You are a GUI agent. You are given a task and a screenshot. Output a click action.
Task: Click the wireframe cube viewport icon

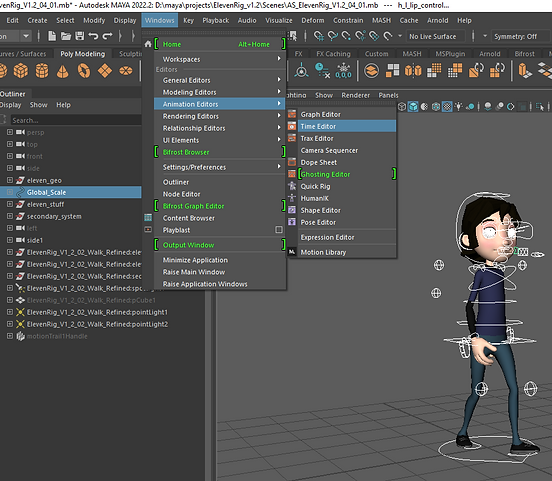(402, 106)
